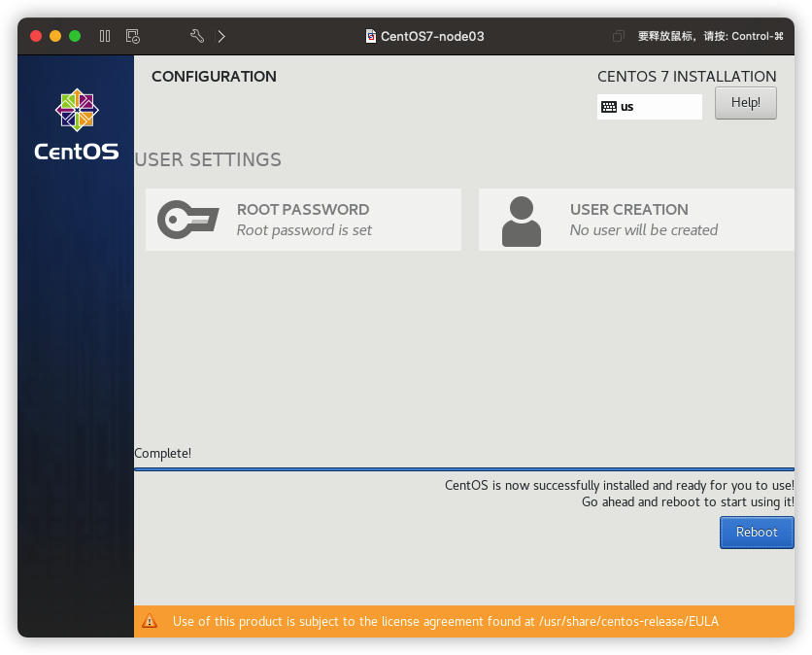812x655 pixels.
Task: Open USER CREATION settings
Action: point(636,220)
